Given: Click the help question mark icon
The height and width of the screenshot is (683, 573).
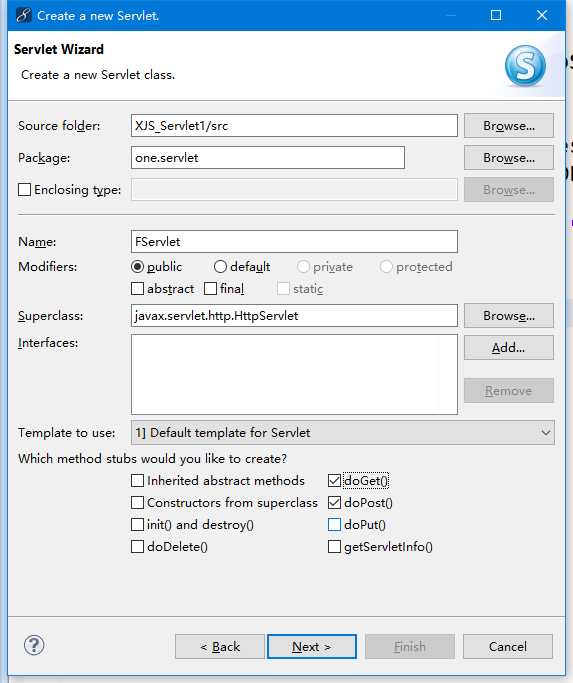Looking at the screenshot, I should [34, 645].
